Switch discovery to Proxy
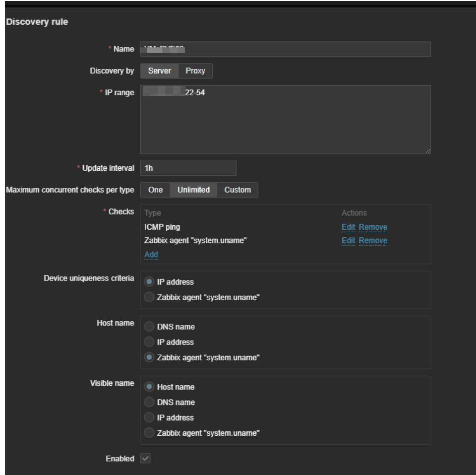The width and height of the screenshot is (476, 475). (x=195, y=71)
